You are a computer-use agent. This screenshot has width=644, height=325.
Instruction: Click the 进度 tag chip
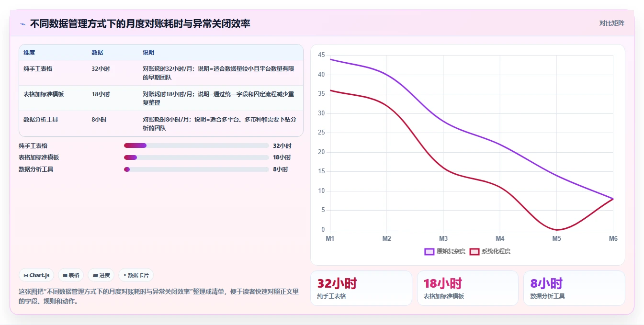101,275
